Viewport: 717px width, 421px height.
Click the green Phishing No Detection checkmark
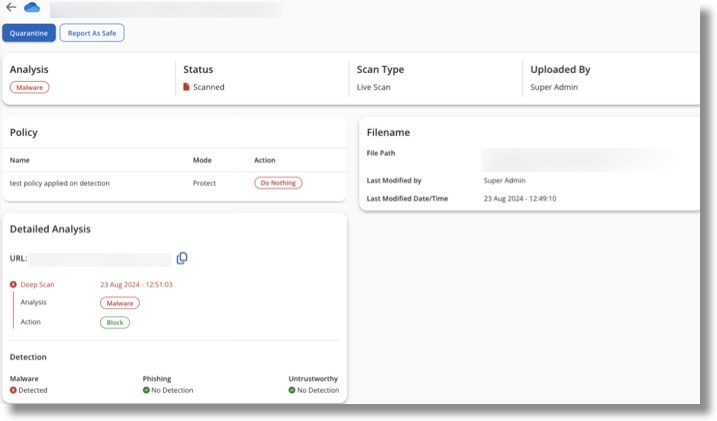pyautogui.click(x=146, y=390)
